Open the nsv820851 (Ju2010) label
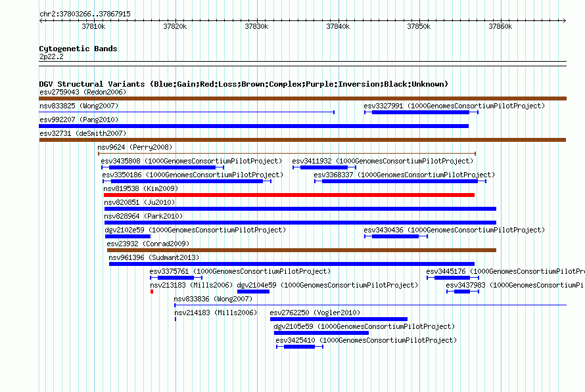 [139, 202]
